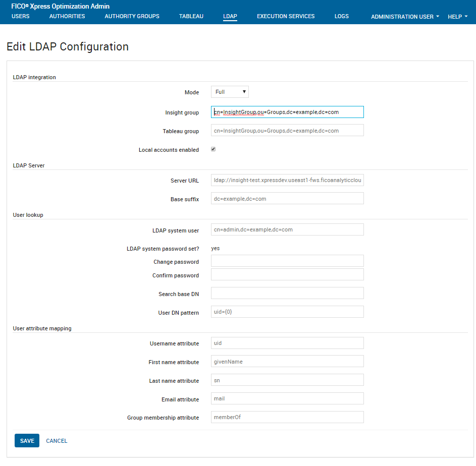Click the Save button
The image size is (476, 466).
[x=27, y=441]
